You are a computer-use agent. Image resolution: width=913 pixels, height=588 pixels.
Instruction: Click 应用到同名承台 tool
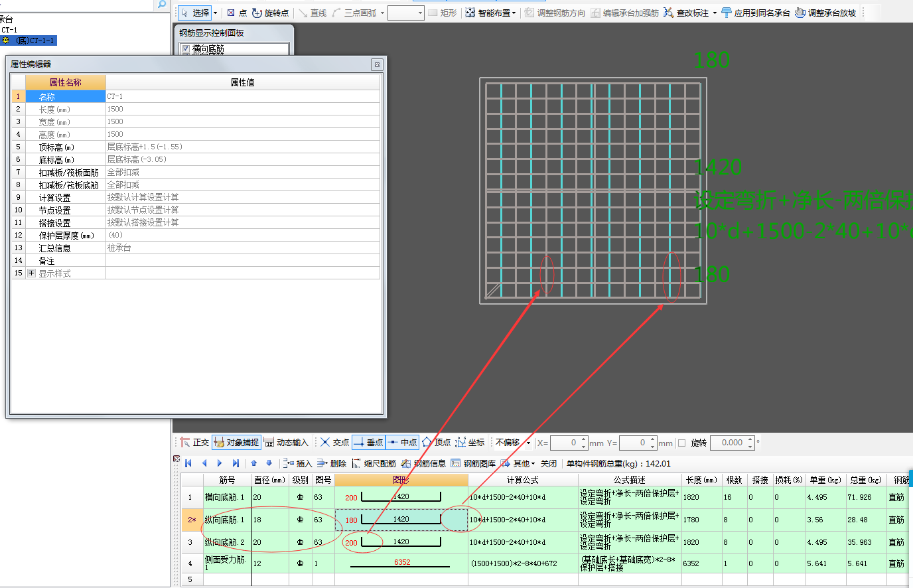(755, 13)
